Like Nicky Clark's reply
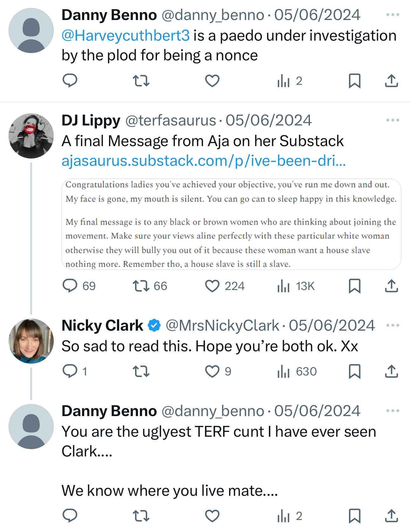Viewport: 410px width, 532px height. point(212,371)
